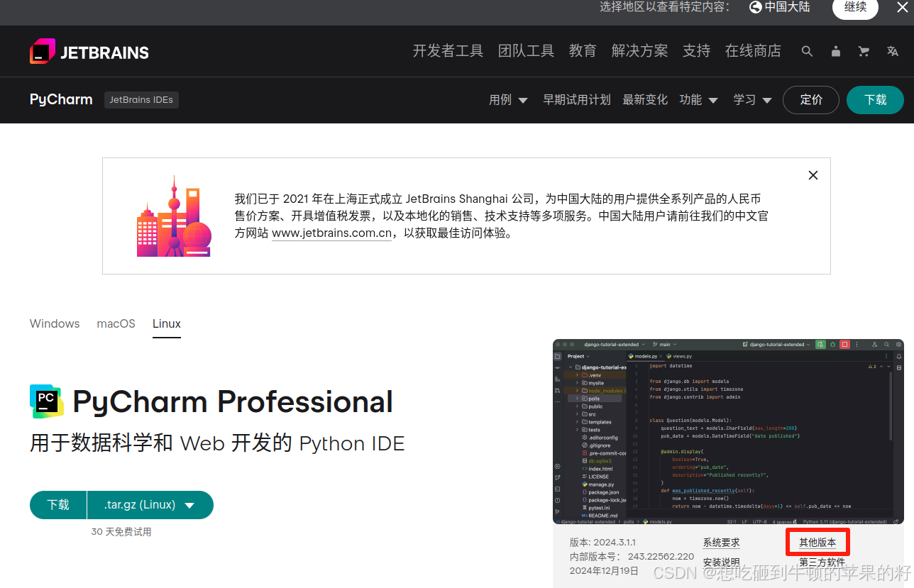This screenshot has height=588, width=914.
Task: Select the Linux tab
Action: tap(167, 323)
